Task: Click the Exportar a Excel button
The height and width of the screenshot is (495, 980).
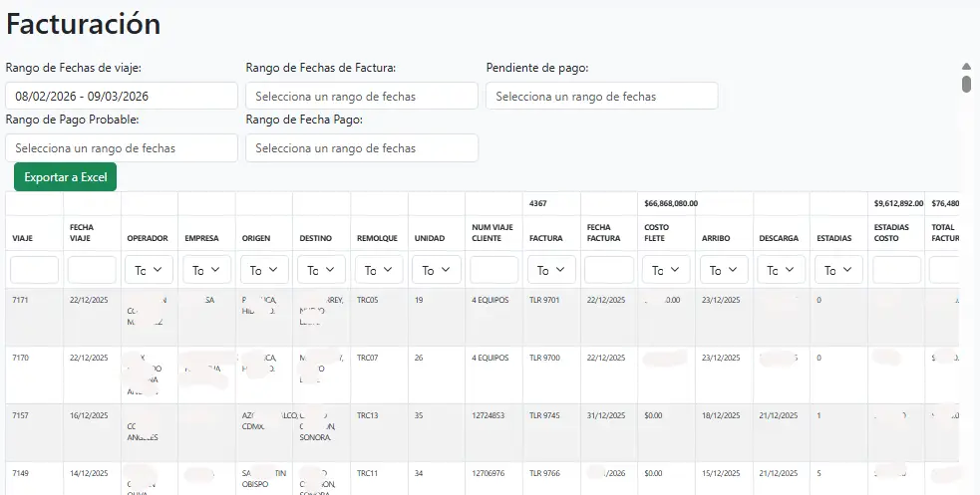Action: [65, 177]
